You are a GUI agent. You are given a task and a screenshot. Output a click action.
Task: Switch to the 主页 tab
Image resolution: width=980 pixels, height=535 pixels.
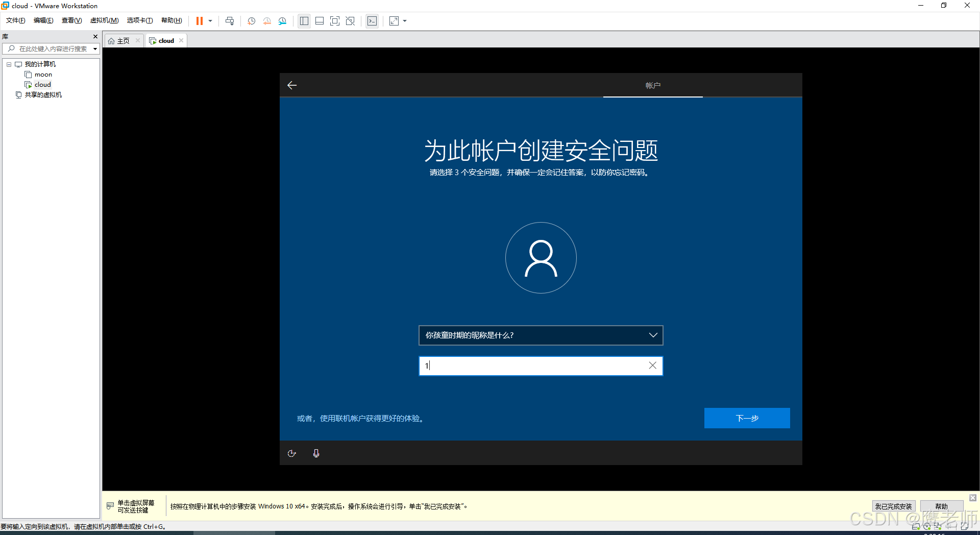[x=124, y=41]
